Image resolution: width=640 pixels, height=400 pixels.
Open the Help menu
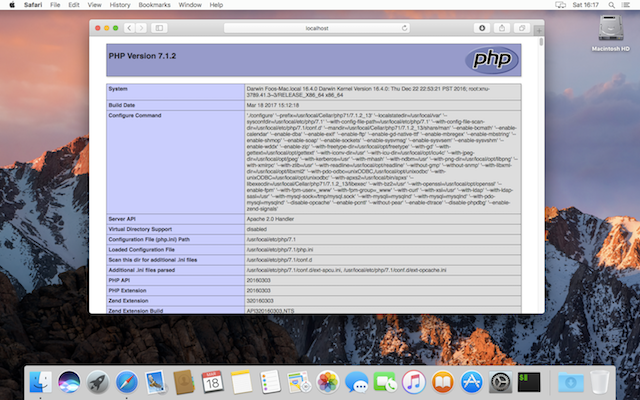point(216,5)
